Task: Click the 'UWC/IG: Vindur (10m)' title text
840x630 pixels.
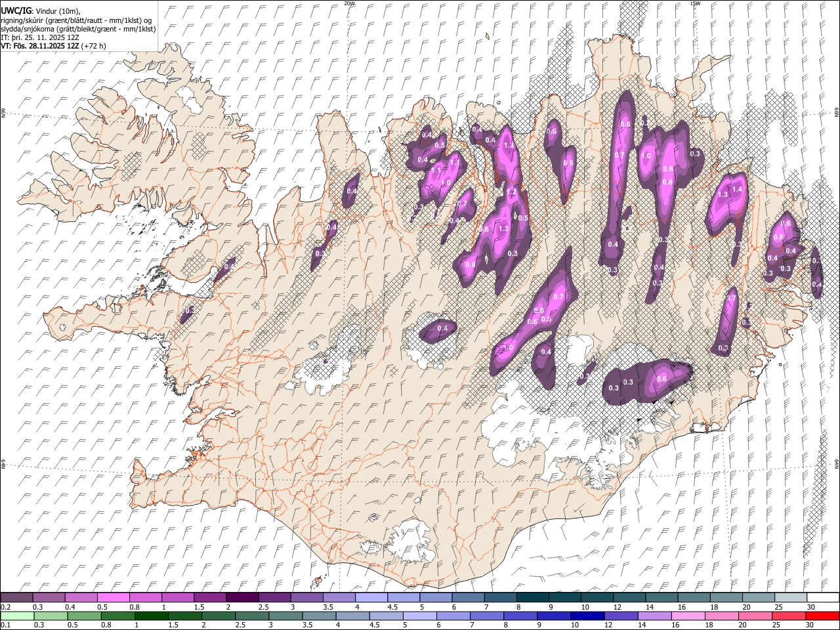Action: pyautogui.click(x=41, y=10)
